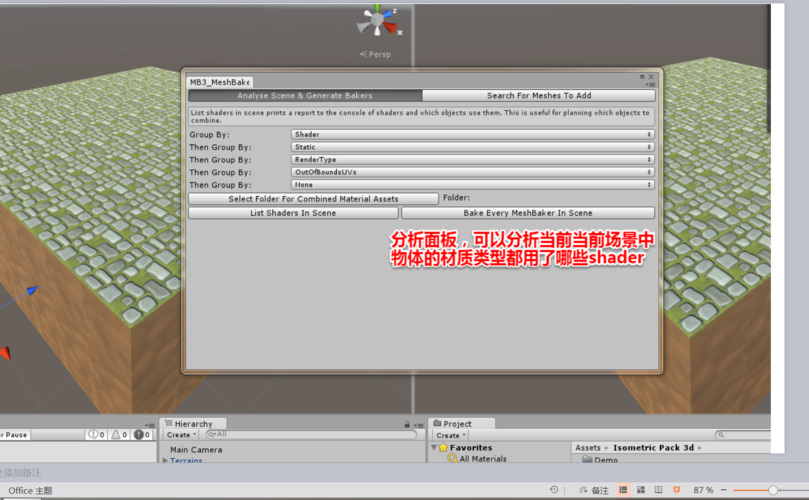Adjust the zoom slider handle
809x500 pixels.
pyautogui.click(x=773, y=490)
